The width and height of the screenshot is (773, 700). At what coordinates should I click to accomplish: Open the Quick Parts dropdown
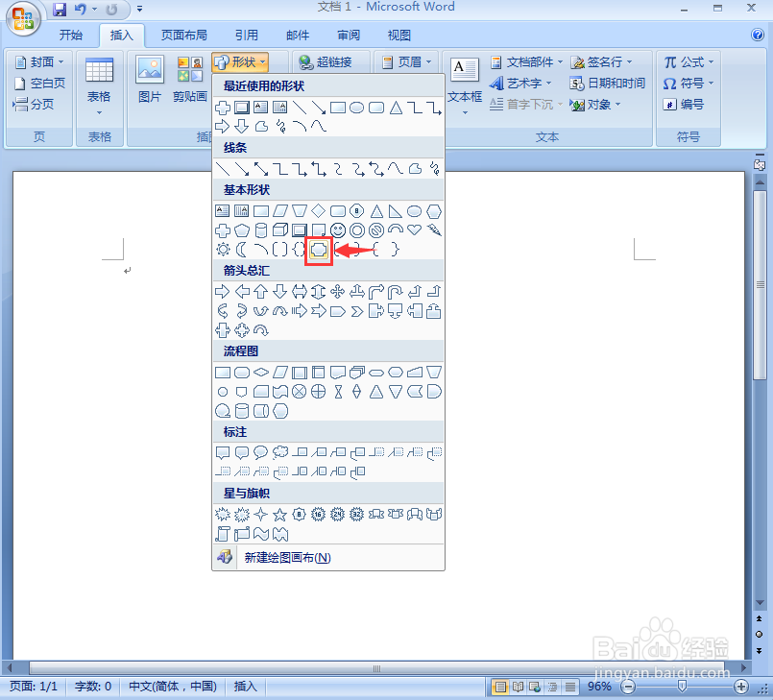[x=526, y=62]
